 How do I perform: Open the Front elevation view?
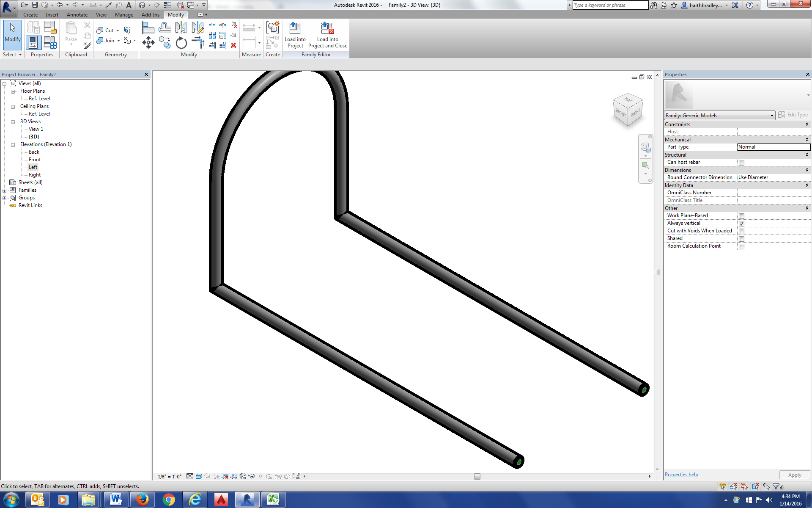click(x=35, y=160)
